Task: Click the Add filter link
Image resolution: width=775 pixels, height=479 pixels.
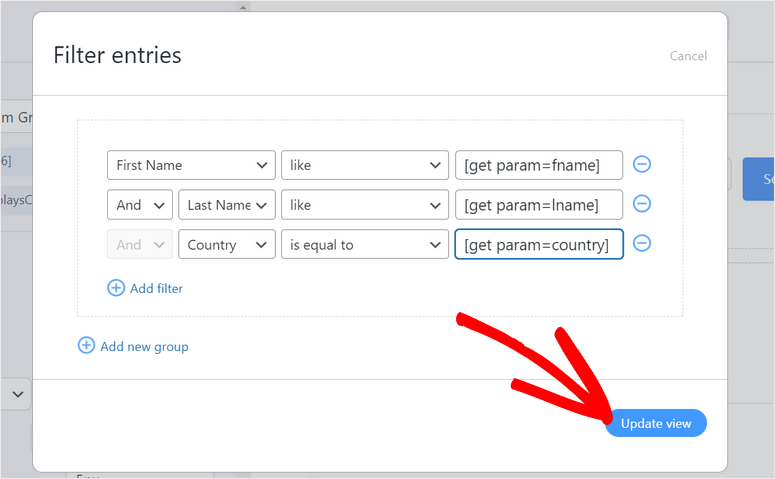Action: [156, 288]
